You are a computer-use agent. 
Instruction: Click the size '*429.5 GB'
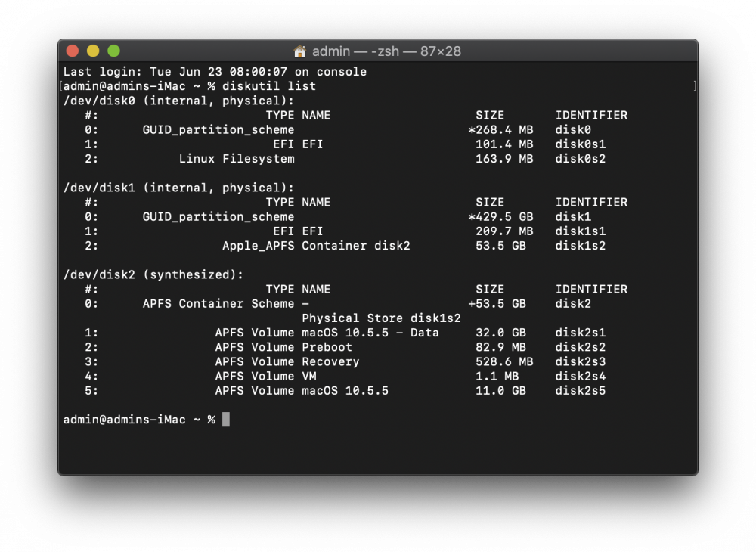(501, 216)
